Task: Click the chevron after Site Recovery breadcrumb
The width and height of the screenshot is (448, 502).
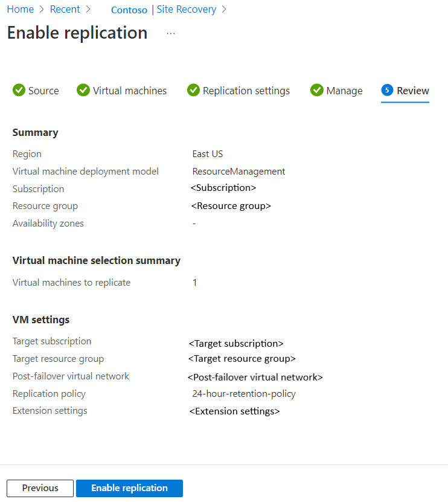Action: point(223,9)
